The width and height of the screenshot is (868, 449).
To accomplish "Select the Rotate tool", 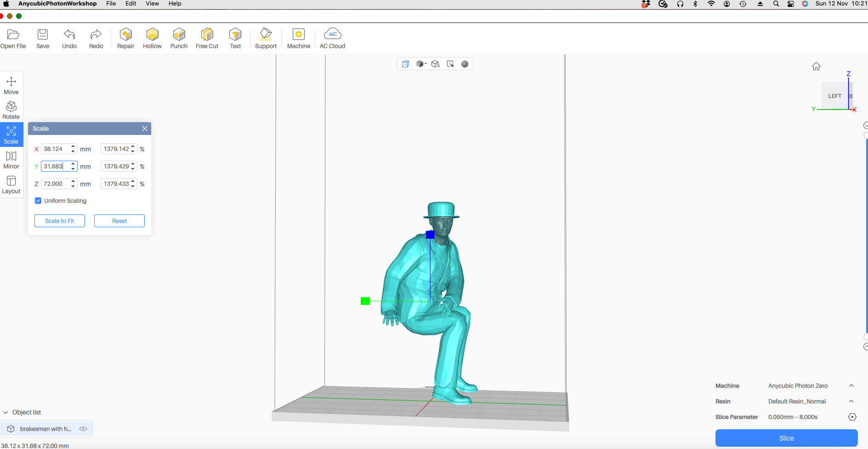I will tap(11, 110).
